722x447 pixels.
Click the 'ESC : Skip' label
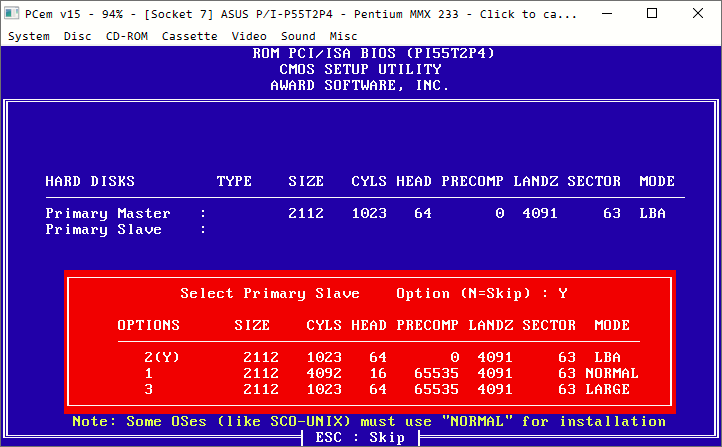360,437
